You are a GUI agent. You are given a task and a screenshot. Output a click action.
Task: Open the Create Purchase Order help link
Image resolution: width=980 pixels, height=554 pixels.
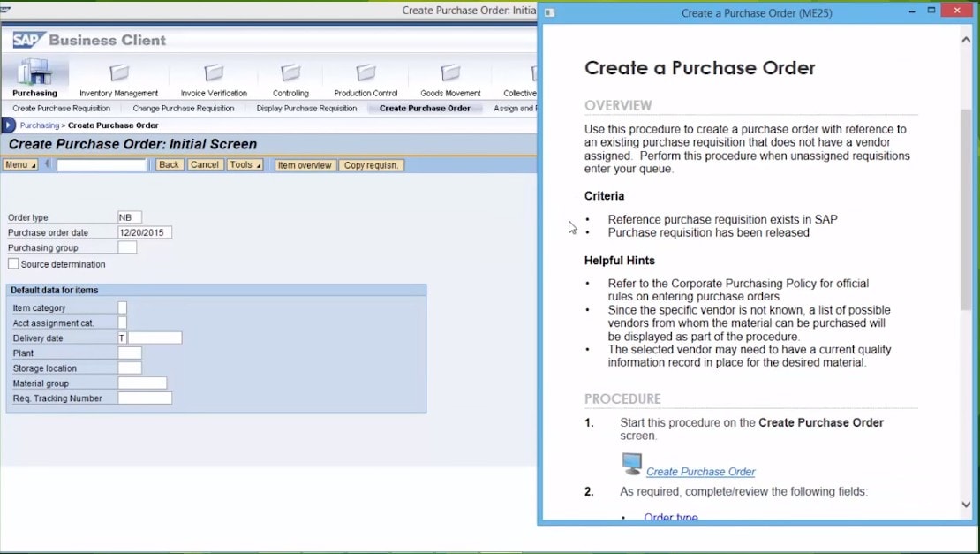[701, 472]
